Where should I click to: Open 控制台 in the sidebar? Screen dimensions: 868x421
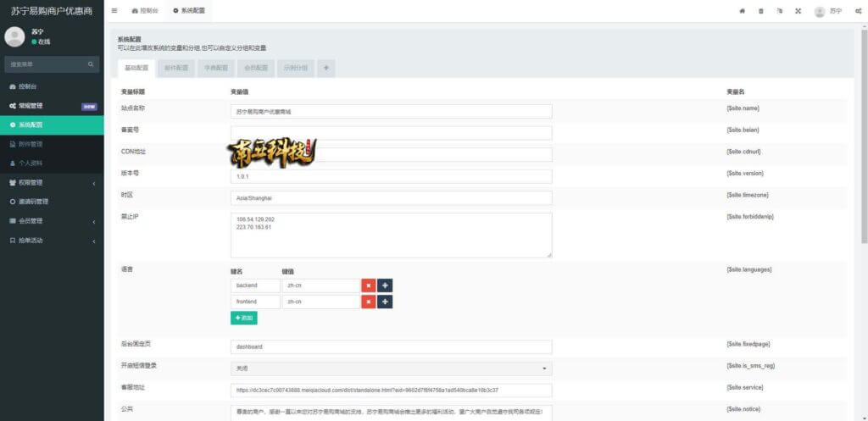[x=52, y=87]
